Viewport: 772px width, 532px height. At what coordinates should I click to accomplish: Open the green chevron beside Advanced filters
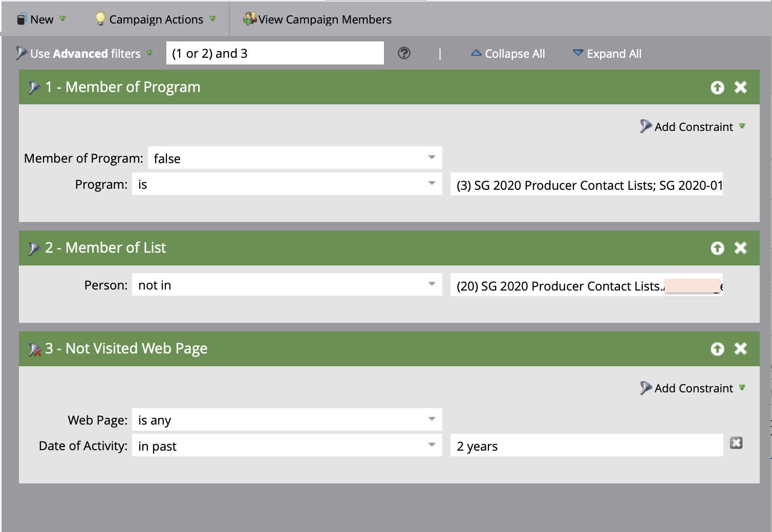(x=149, y=53)
